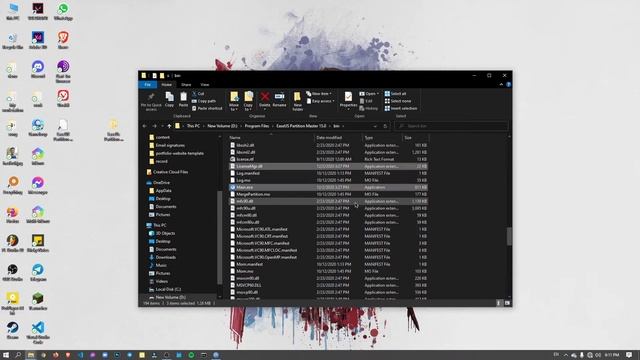Click the Search bin input field

pyautogui.click(x=451, y=126)
